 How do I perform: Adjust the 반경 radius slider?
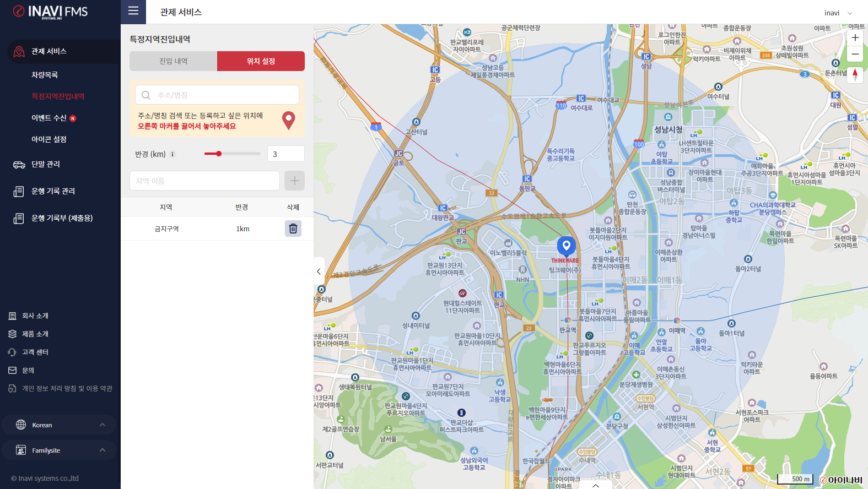click(x=219, y=154)
